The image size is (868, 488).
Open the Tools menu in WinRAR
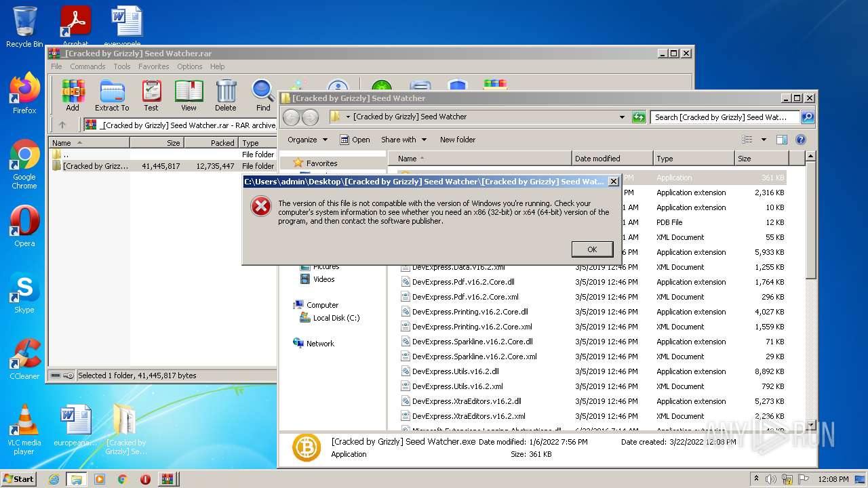click(x=122, y=66)
